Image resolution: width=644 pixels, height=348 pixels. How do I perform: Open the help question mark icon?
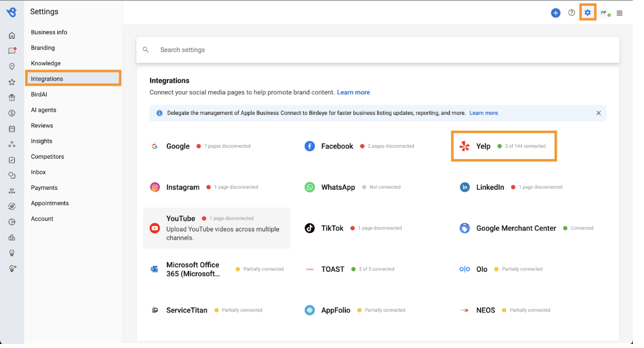click(x=571, y=13)
